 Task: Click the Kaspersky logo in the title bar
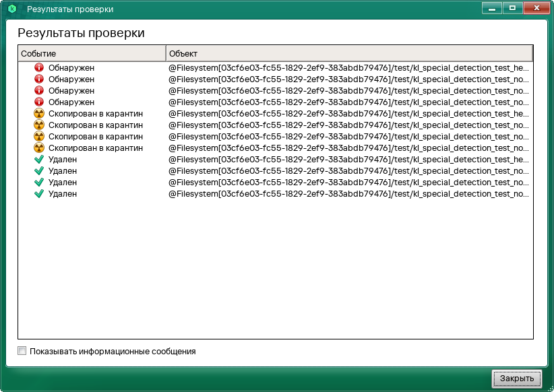(x=11, y=9)
